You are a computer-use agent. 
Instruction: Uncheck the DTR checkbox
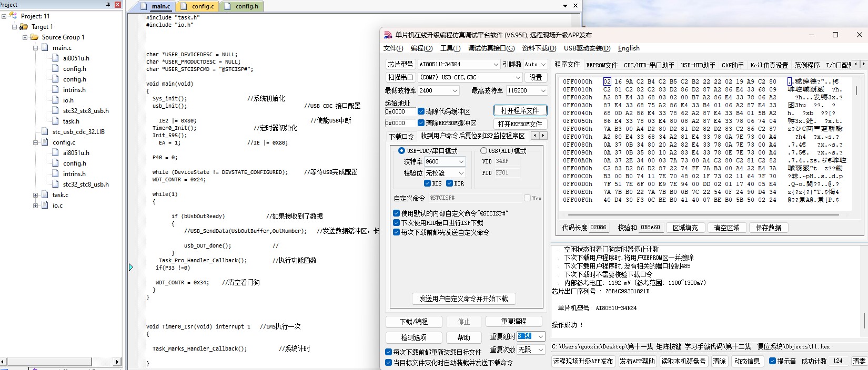coord(449,183)
